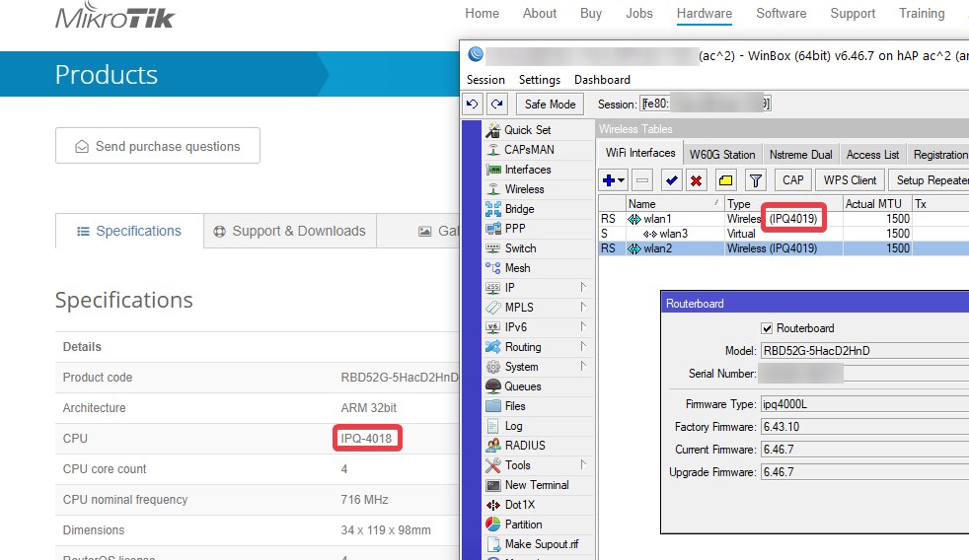
Task: Click the WPS Client button
Action: (x=850, y=180)
